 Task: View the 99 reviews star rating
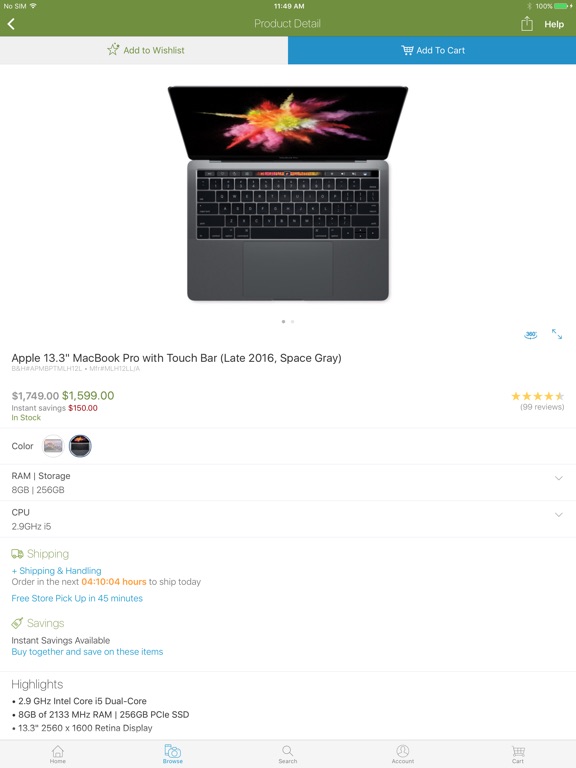(x=537, y=401)
